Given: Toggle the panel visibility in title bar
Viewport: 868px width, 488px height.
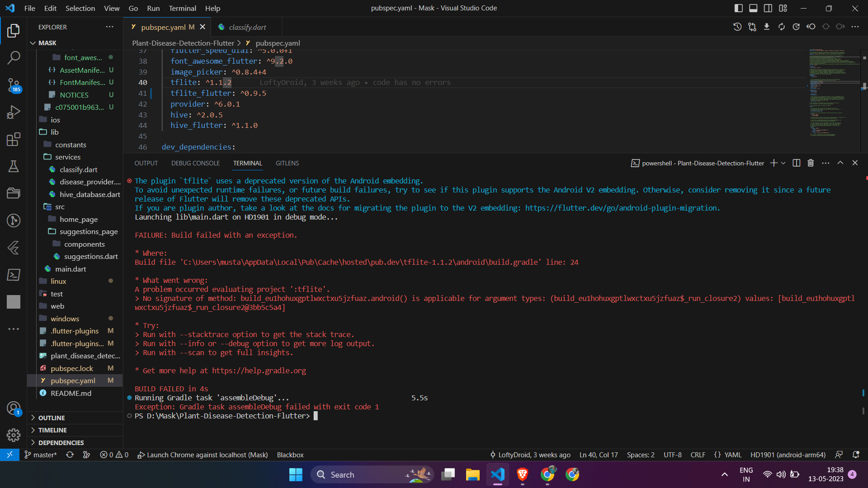Looking at the screenshot, I should 753,8.
